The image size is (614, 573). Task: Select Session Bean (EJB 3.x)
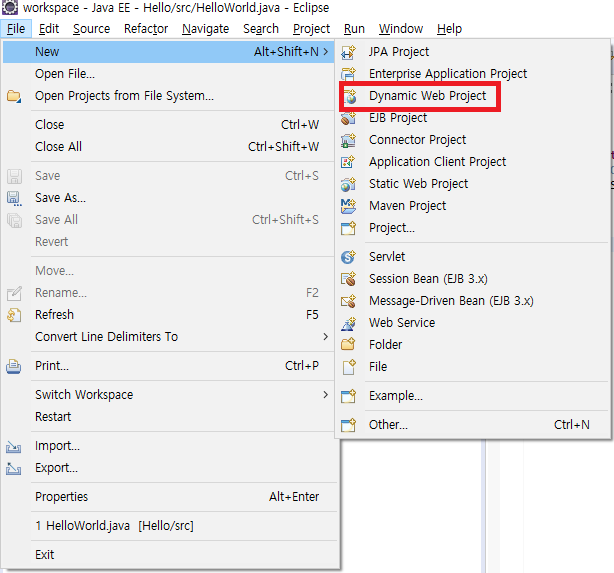[x=473, y=278]
